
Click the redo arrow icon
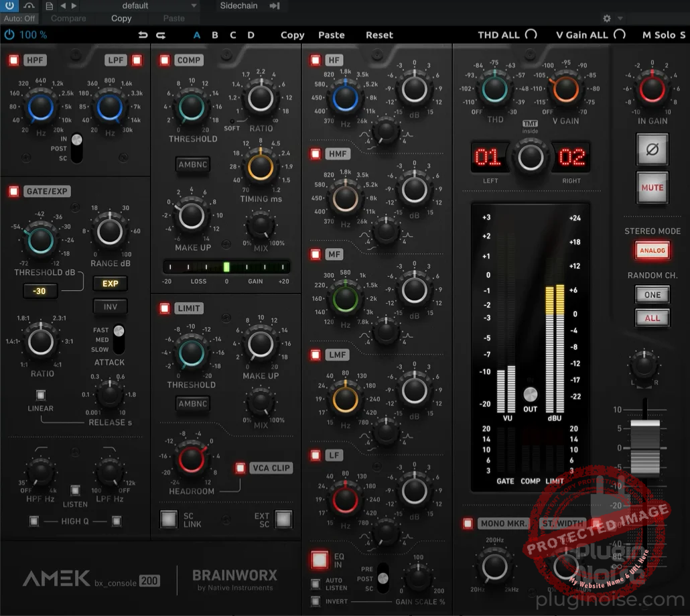coord(161,35)
